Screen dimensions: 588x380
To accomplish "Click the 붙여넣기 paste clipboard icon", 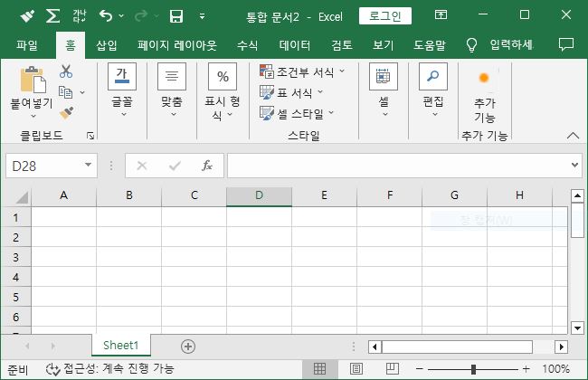I will [x=33, y=79].
